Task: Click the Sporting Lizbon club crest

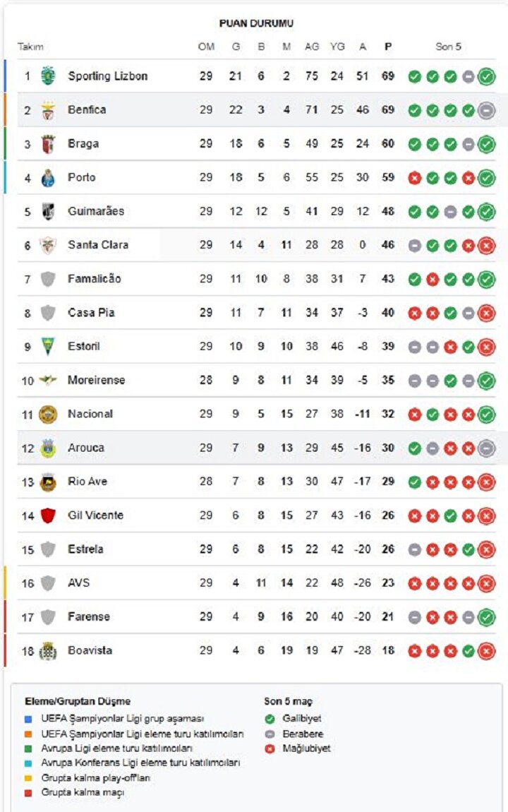Action: pyautogui.click(x=48, y=76)
